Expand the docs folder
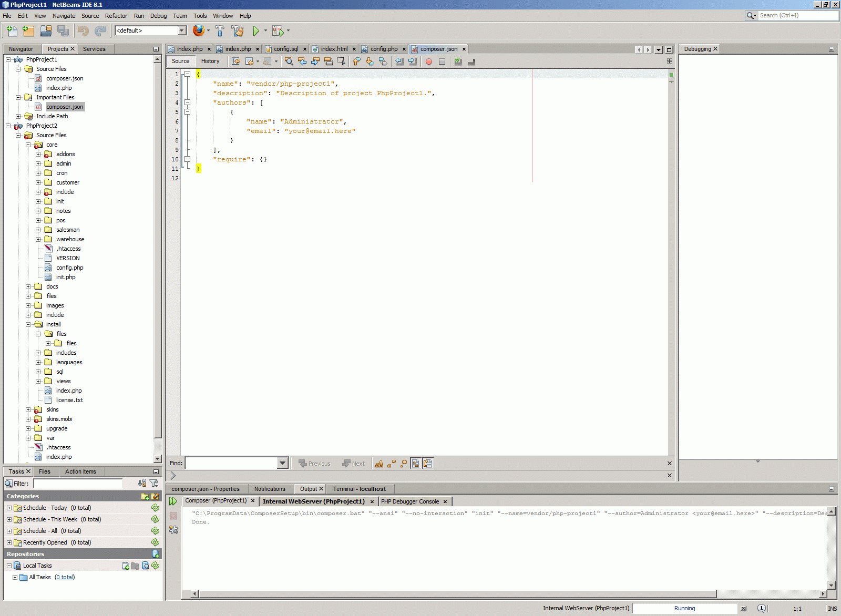Viewport: 841px width, 616px height. click(28, 286)
